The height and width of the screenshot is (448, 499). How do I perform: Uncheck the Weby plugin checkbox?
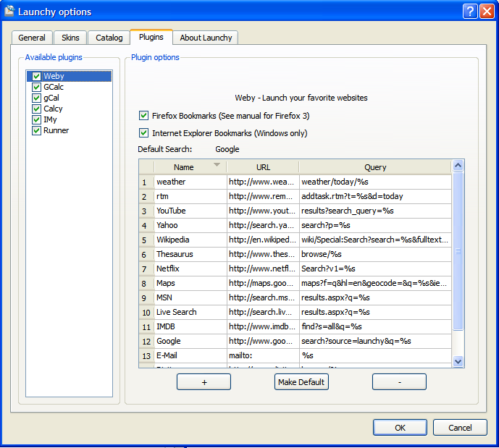coord(36,76)
